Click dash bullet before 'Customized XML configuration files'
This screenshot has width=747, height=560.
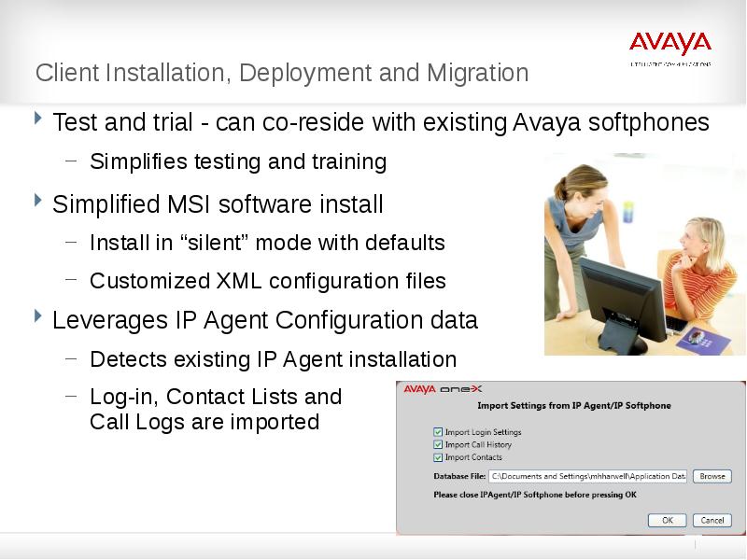pyautogui.click(x=72, y=279)
